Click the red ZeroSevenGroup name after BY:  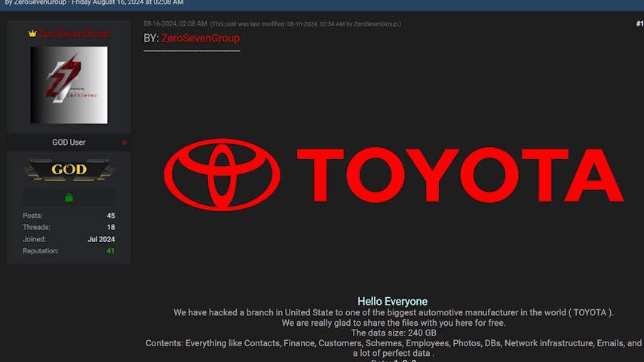(201, 38)
